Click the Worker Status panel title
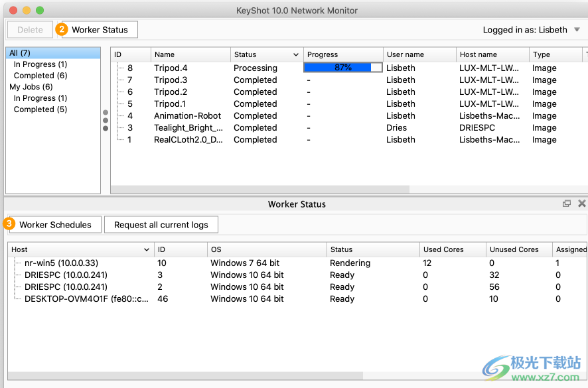This screenshot has height=388, width=588. (x=297, y=204)
